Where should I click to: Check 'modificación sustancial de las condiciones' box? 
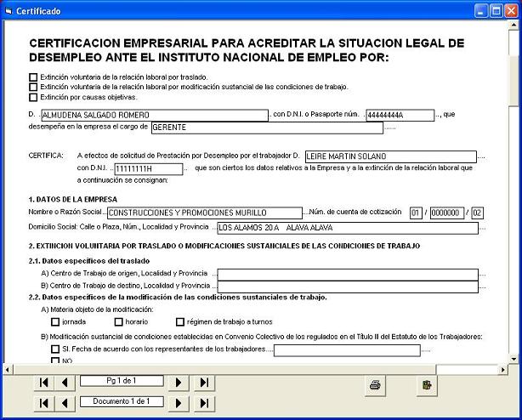(x=33, y=88)
